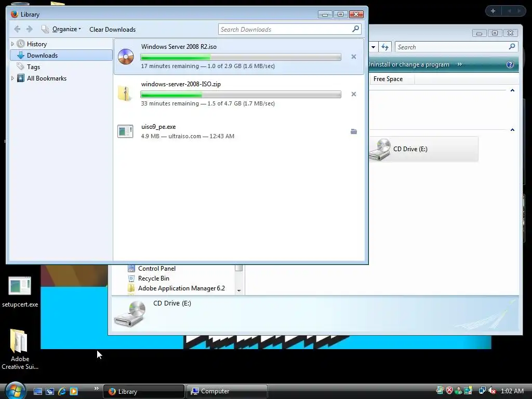Select Tags in the Library sidebar
The image size is (532, 399).
tap(33, 67)
